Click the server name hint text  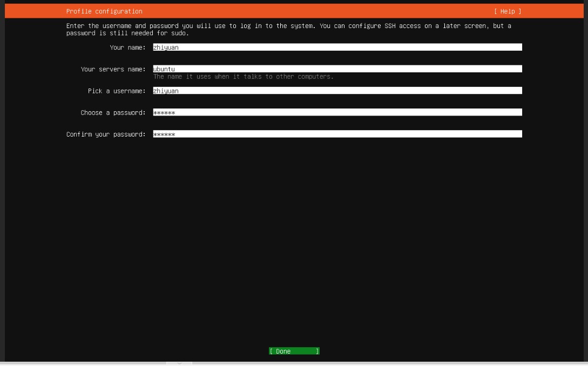tap(243, 77)
